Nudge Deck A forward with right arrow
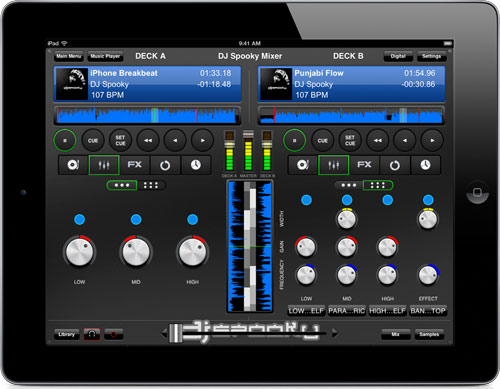The width and height of the screenshot is (500, 389). (x=202, y=141)
